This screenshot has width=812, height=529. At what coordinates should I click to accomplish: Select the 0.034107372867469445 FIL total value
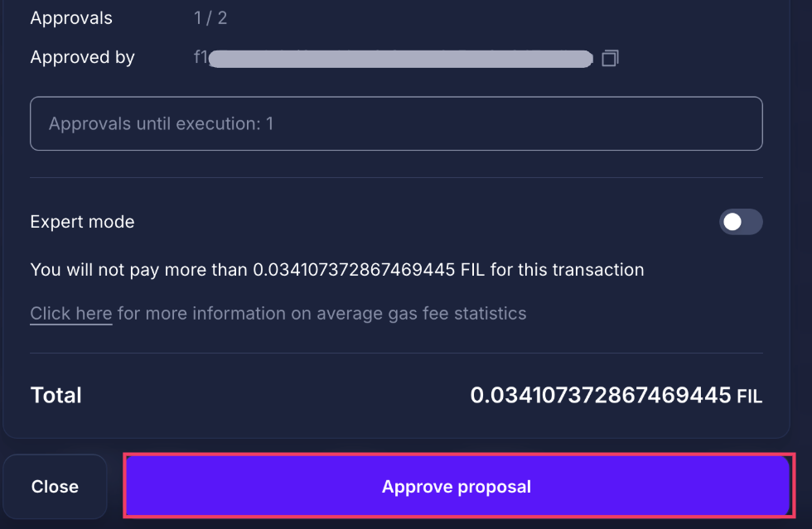[616, 396]
